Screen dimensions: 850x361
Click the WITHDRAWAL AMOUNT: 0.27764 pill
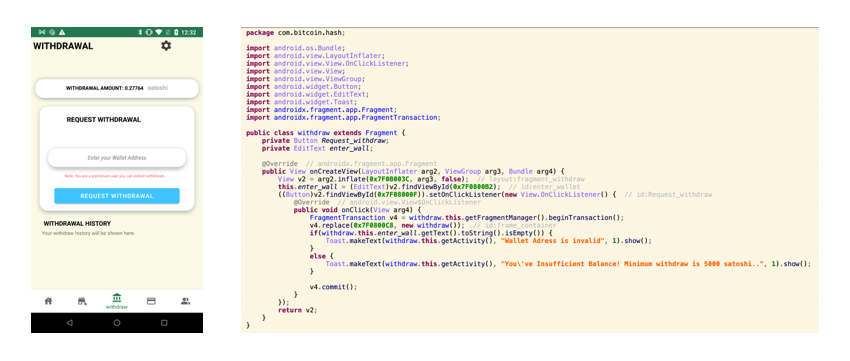[117, 88]
